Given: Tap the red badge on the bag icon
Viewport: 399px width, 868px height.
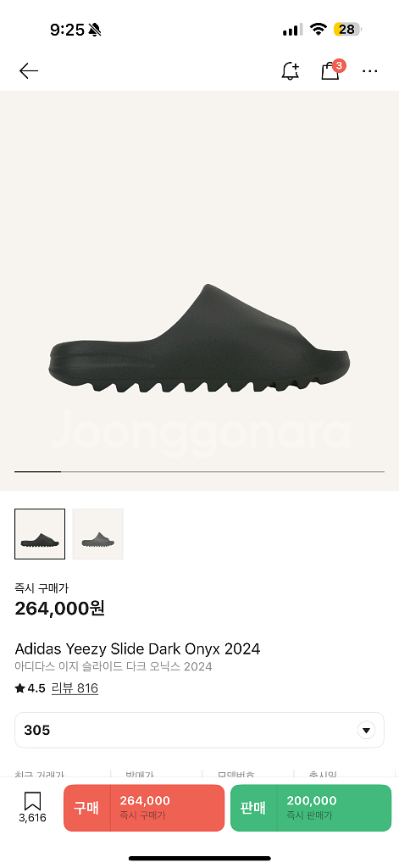Looking at the screenshot, I should [x=339, y=66].
